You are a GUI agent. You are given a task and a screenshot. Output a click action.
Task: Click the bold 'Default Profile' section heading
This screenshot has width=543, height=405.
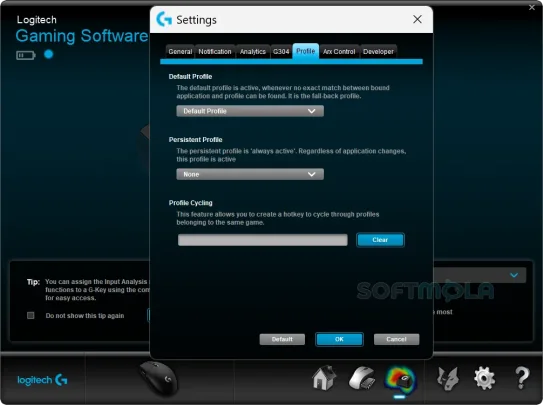[x=190, y=76]
